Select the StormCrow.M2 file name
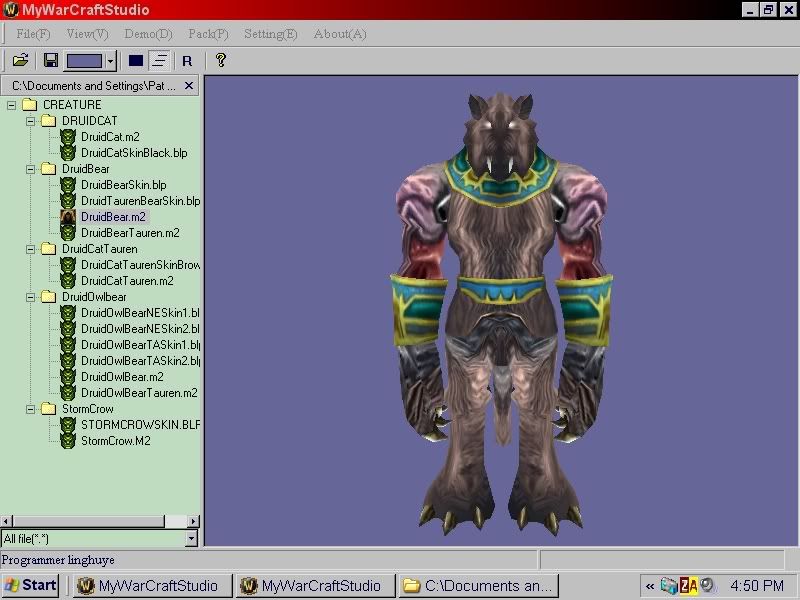800x600 pixels. (116, 441)
